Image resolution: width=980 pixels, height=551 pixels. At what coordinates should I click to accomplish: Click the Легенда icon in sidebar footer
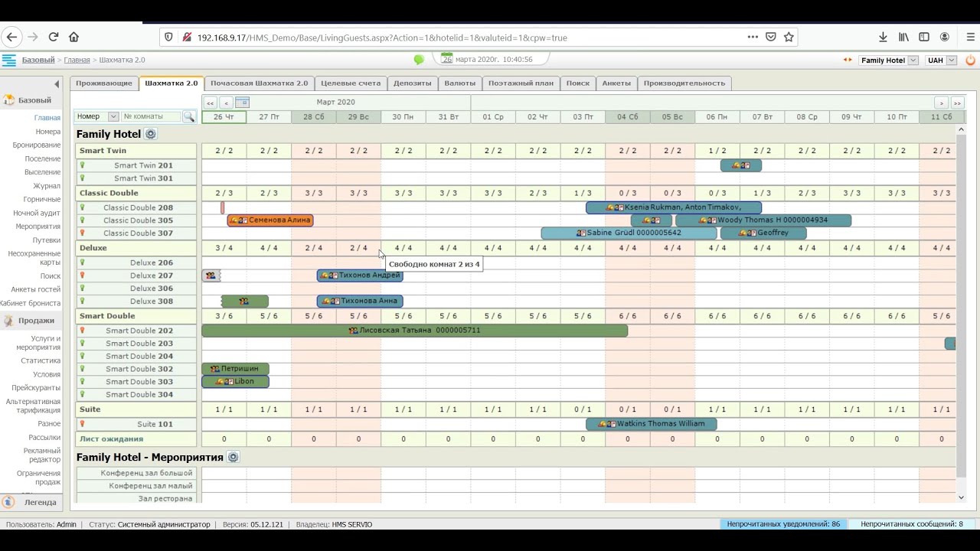[8, 502]
